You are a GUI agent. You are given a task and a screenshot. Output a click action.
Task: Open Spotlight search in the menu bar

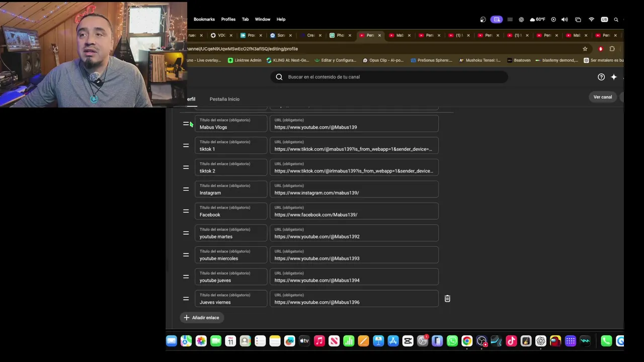click(616, 20)
